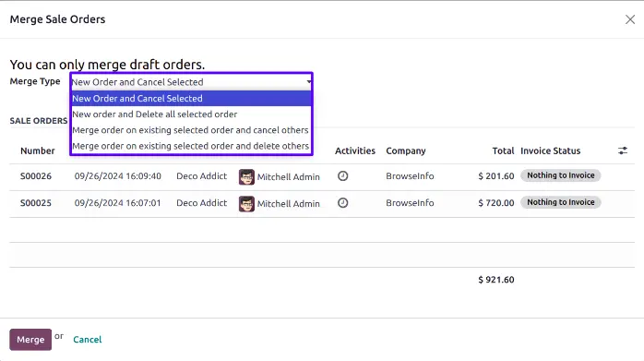Choose New order and Delete all selected order

(191, 114)
